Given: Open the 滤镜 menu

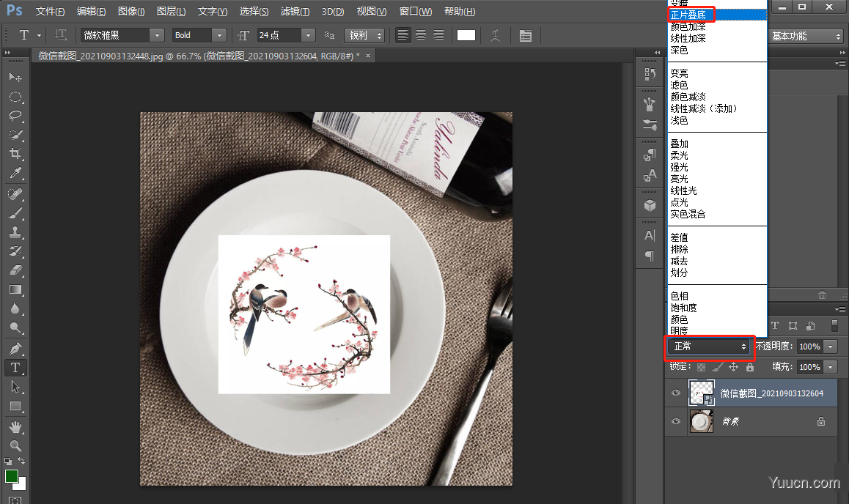Looking at the screenshot, I should tap(295, 12).
